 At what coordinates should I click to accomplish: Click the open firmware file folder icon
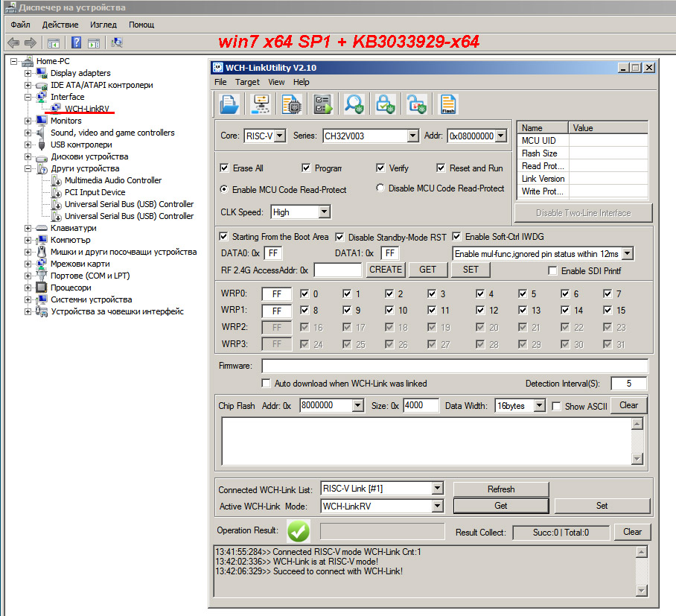(229, 104)
